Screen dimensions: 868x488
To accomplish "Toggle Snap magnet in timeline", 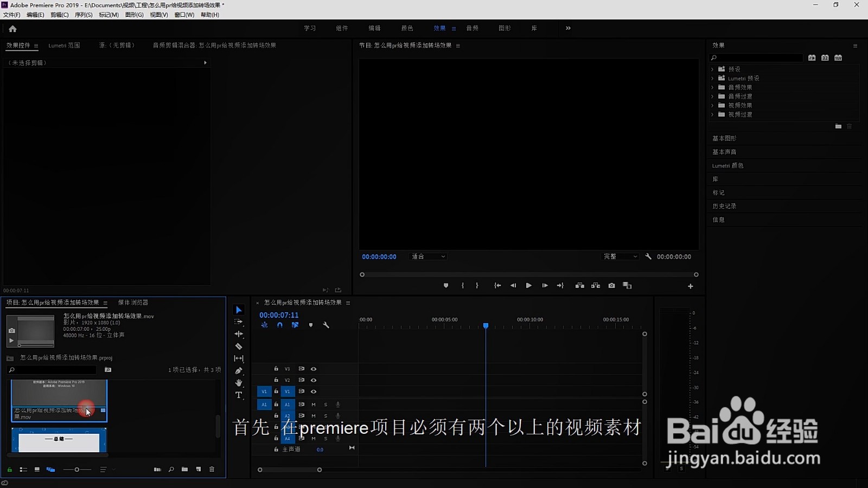I will coord(280,325).
